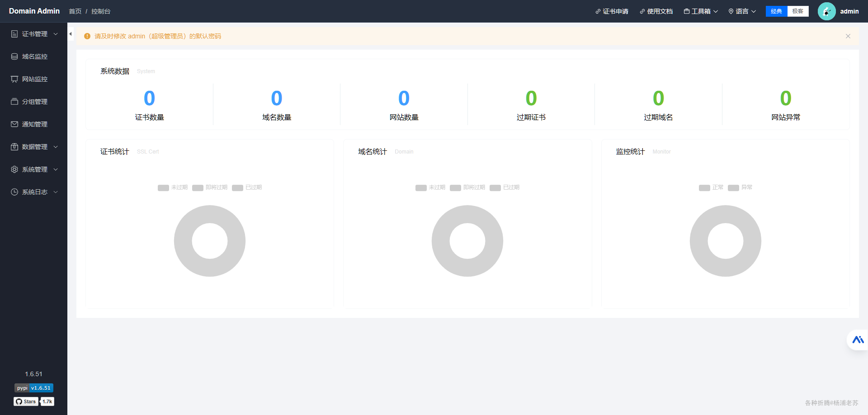Open the 使用文档 link
This screenshot has width=868, height=415.
(656, 11)
